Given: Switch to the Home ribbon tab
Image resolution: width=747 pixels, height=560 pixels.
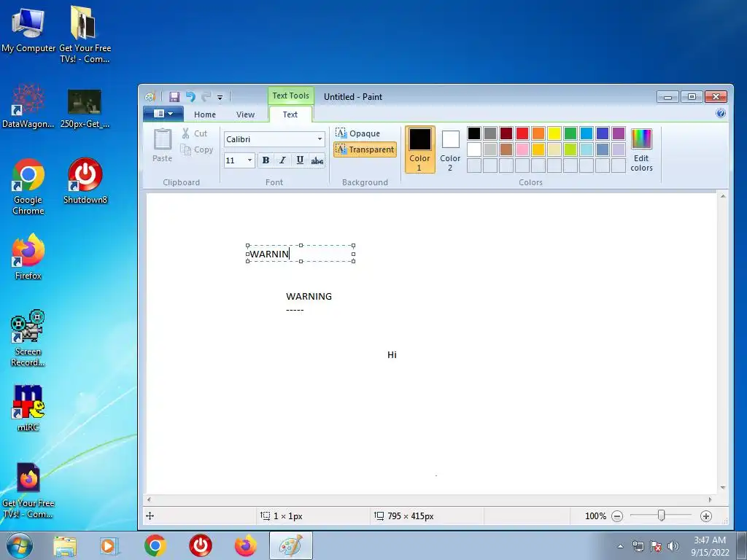Looking at the screenshot, I should click(205, 114).
